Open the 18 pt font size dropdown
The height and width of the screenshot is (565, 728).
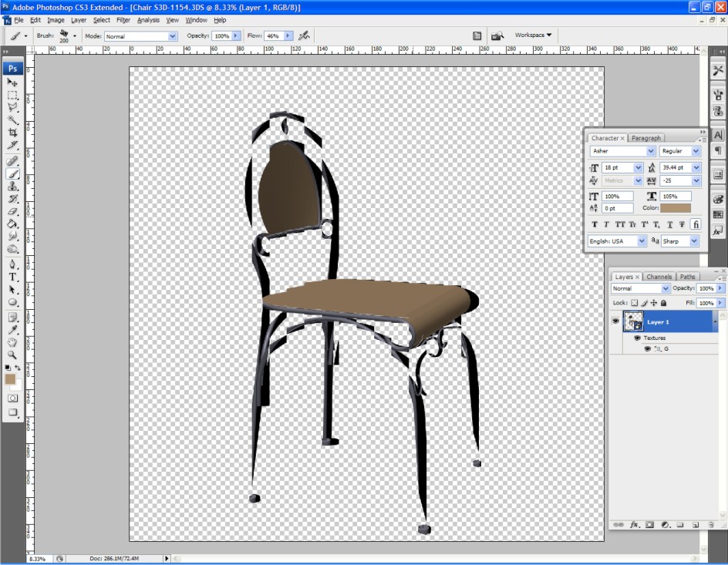click(639, 167)
